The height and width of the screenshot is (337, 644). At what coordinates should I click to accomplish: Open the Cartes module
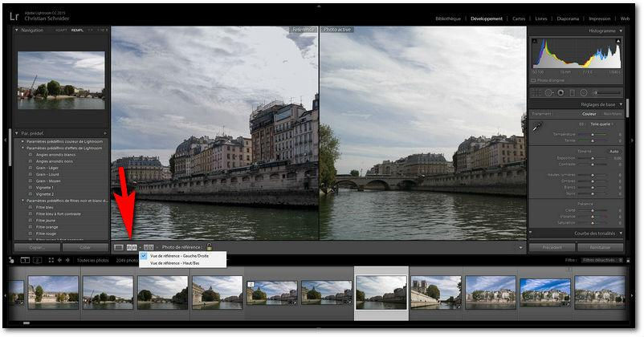pos(519,19)
